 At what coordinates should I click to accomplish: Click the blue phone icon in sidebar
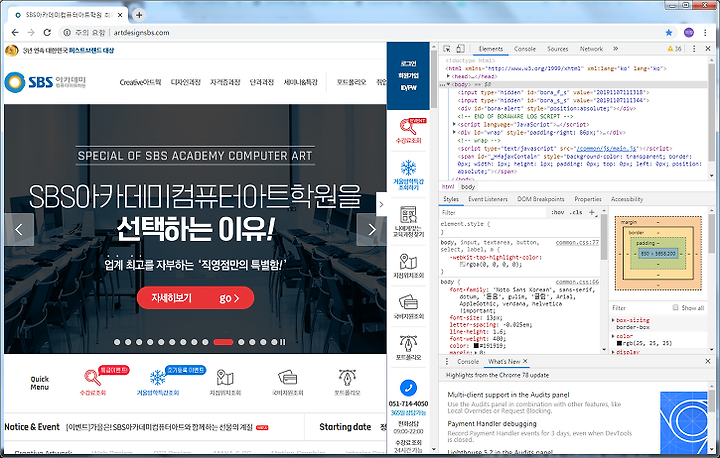click(x=408, y=388)
